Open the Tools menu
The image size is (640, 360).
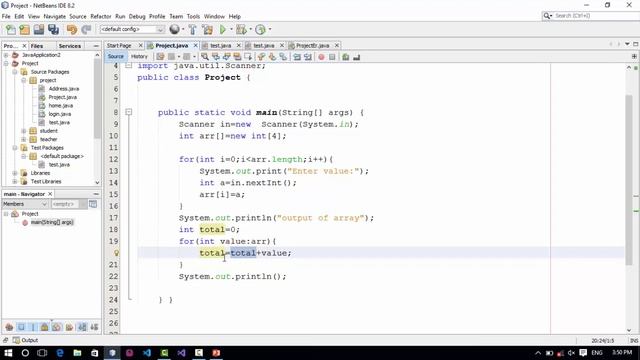point(193,16)
